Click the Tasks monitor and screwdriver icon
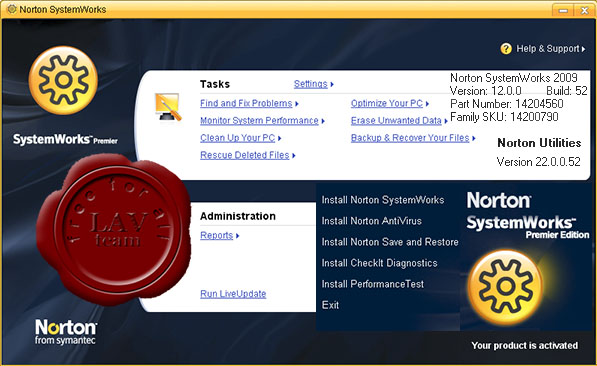The image size is (597, 366). pos(168,107)
